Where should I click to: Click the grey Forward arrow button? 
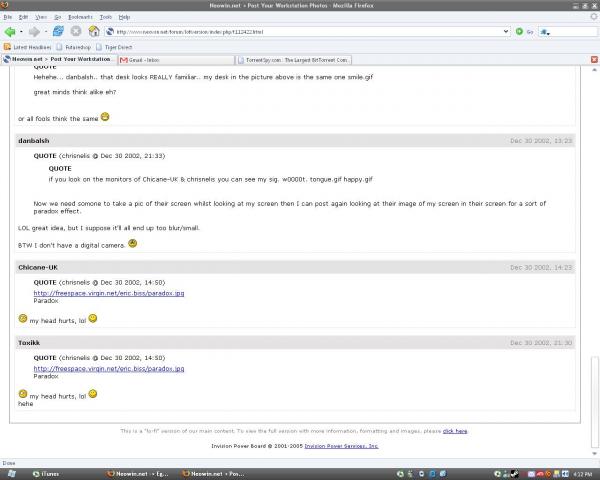[34, 32]
